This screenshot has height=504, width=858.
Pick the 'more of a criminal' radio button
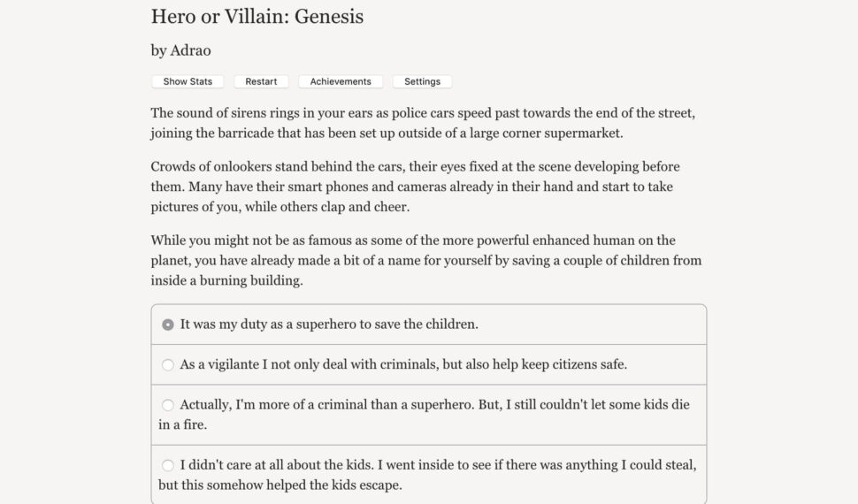point(168,405)
